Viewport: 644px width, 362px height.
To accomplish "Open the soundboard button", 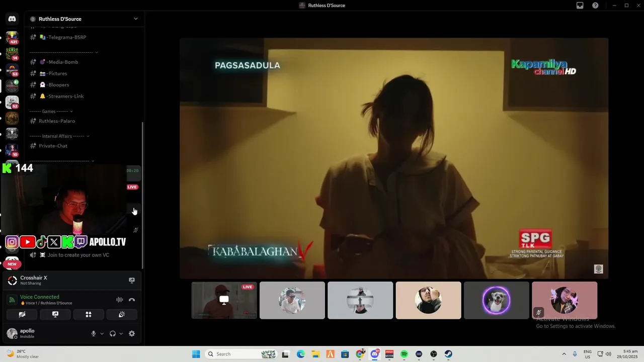I will tap(122, 314).
